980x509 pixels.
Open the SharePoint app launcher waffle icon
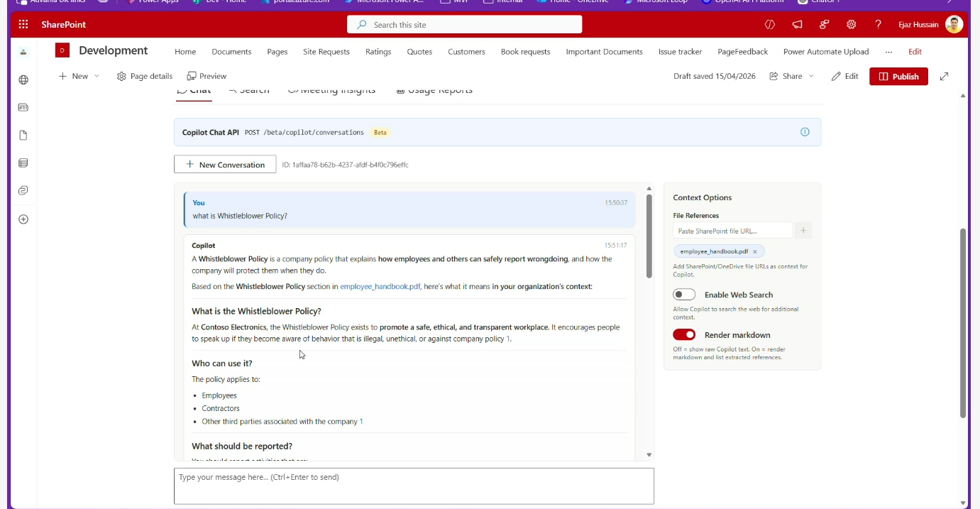click(23, 25)
